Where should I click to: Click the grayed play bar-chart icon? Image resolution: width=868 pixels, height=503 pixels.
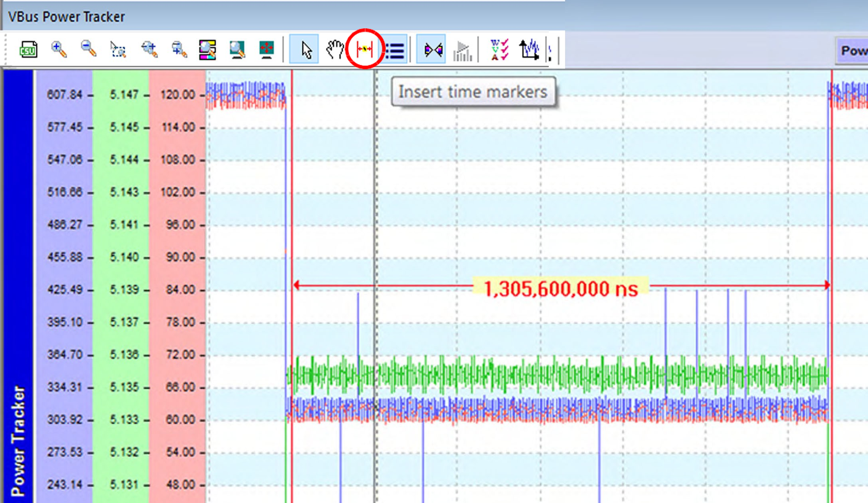coord(463,51)
